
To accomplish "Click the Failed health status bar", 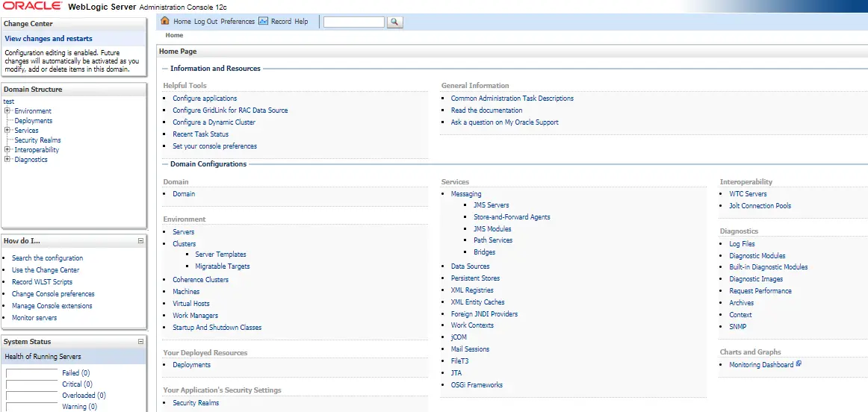I will click(x=31, y=372).
